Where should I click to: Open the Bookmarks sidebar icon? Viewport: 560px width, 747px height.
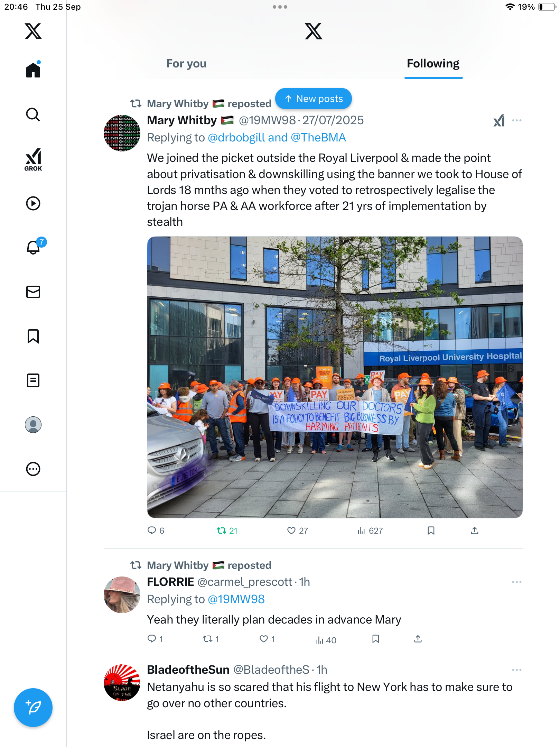coord(33,336)
